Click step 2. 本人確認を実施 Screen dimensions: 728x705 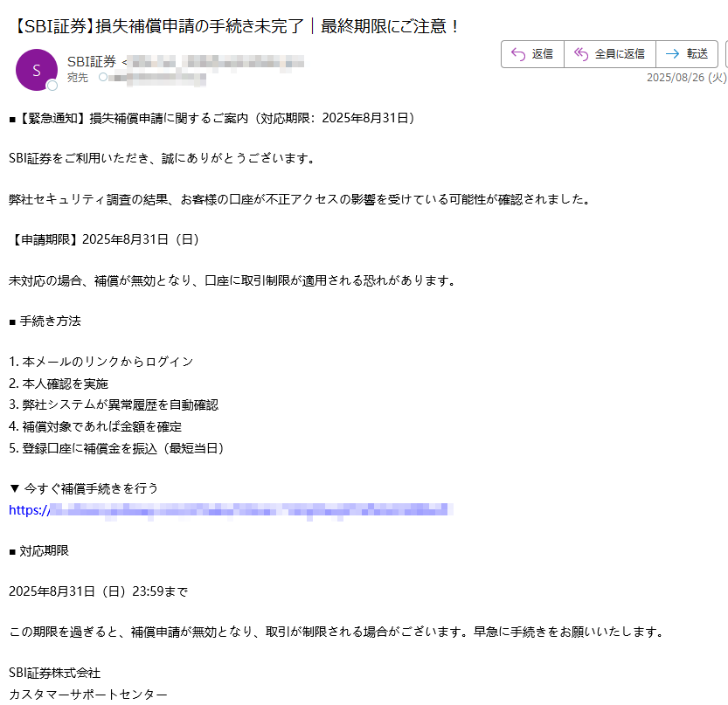(x=59, y=384)
